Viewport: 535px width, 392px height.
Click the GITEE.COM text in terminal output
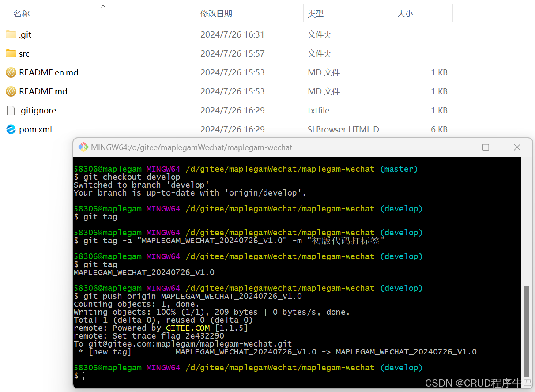[188, 328]
